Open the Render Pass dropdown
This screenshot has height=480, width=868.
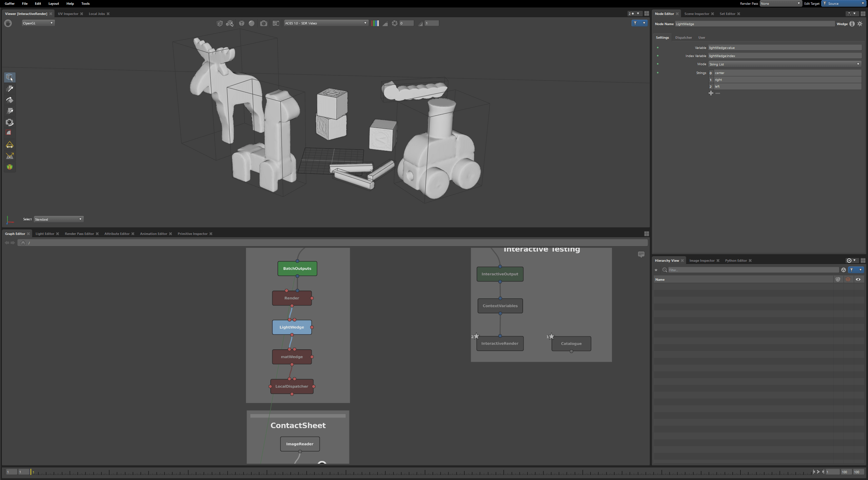(x=780, y=3)
